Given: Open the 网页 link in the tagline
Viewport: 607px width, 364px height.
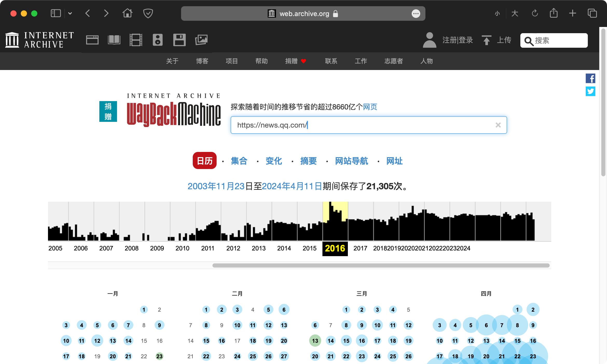Looking at the screenshot, I should (370, 107).
